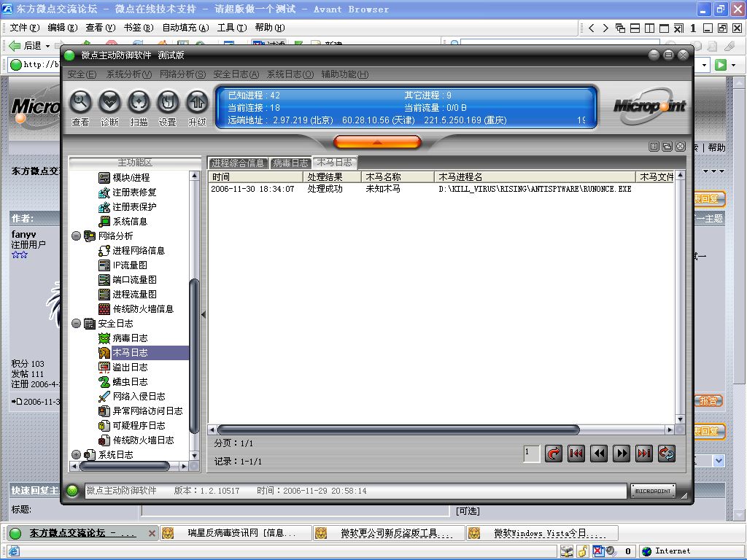This screenshot has height=560, width=747.
Task: Switch to 瑞星反病毒资讯网 browser tab
Action: pos(236,533)
